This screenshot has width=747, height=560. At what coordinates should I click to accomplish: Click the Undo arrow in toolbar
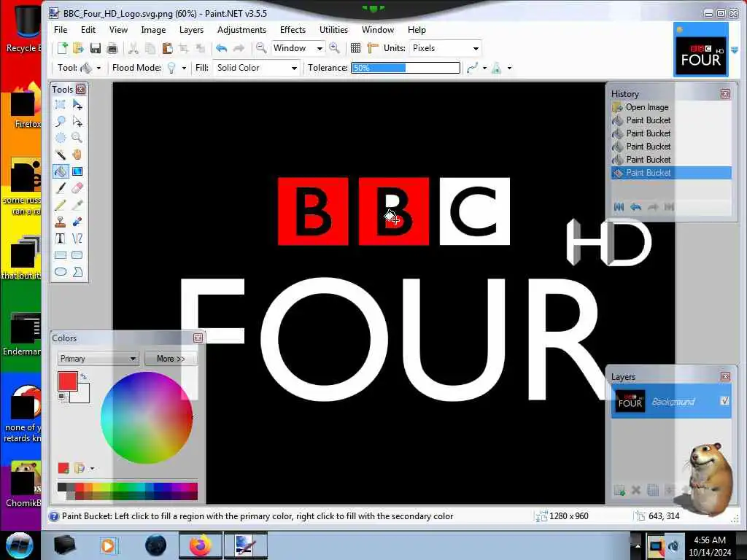point(221,48)
